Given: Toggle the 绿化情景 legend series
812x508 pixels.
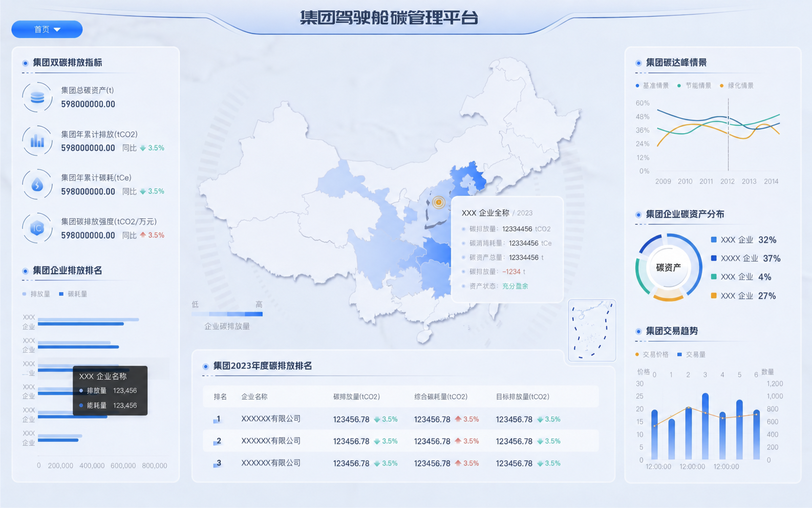Looking at the screenshot, I should click(x=737, y=86).
